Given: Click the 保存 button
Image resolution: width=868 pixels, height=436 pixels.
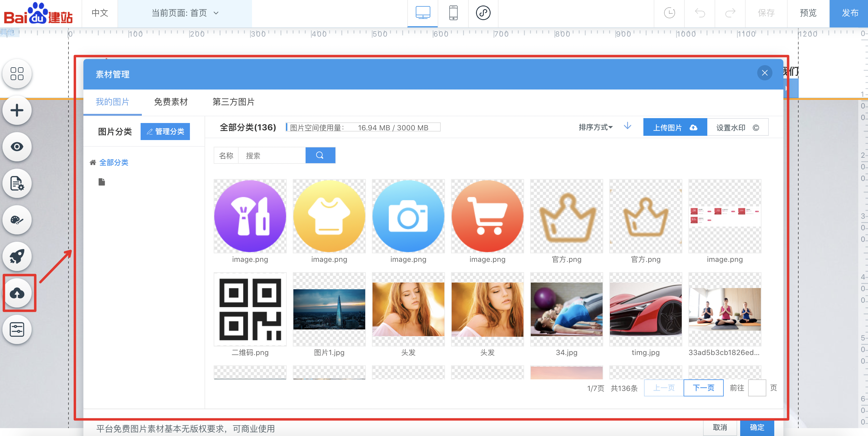Looking at the screenshot, I should (x=766, y=13).
